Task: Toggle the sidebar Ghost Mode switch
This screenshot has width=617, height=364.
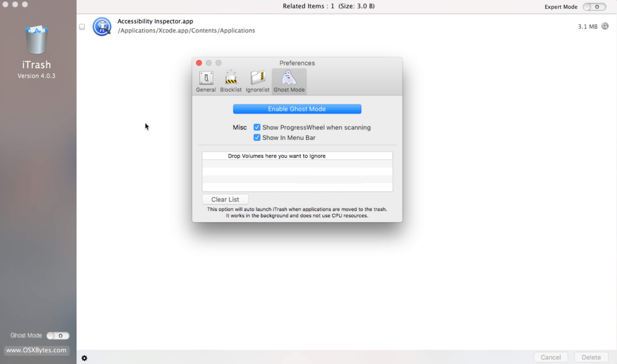Action: click(58, 335)
